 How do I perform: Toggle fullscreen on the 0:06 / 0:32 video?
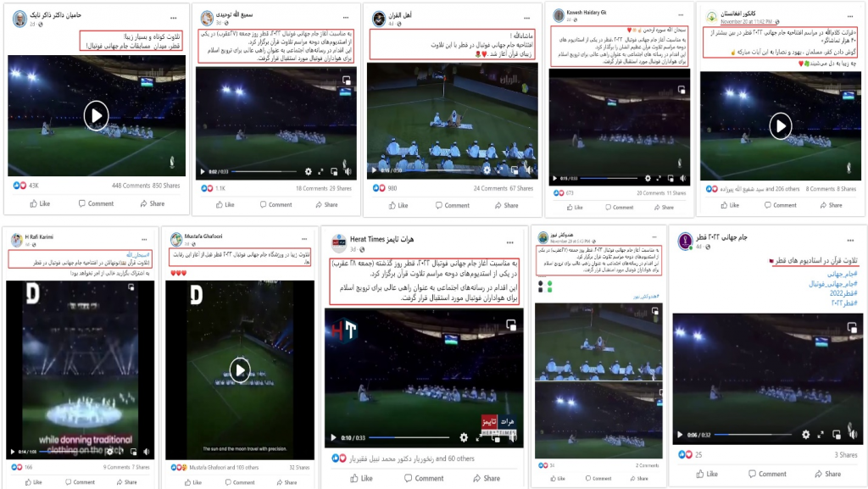[821, 434]
